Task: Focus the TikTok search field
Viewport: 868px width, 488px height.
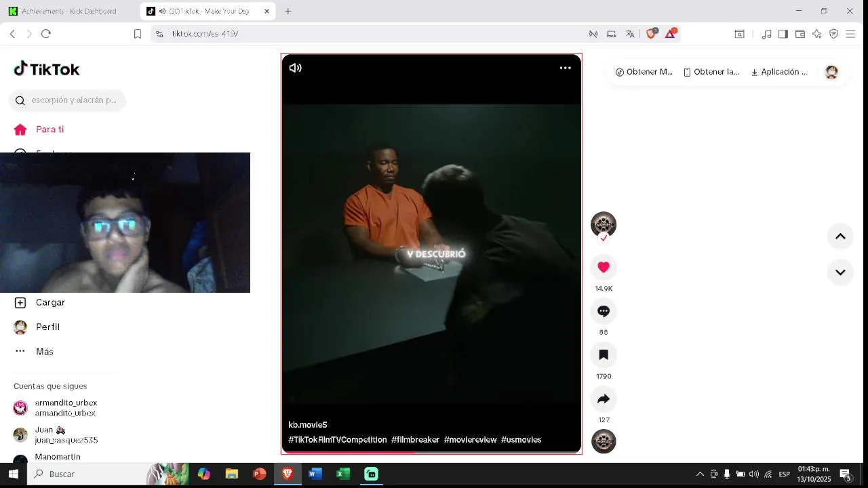Action: 67,100
